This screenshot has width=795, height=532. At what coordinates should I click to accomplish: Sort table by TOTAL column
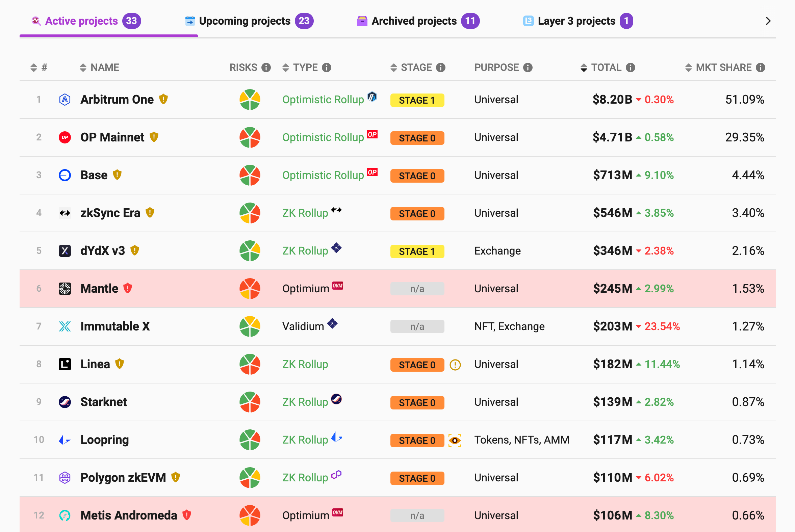coord(601,68)
